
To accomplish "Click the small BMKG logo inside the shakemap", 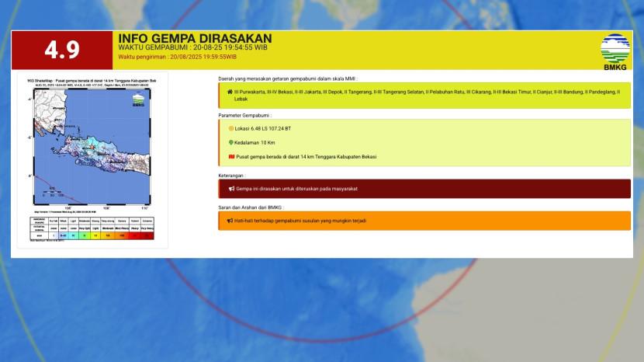I will point(138,99).
